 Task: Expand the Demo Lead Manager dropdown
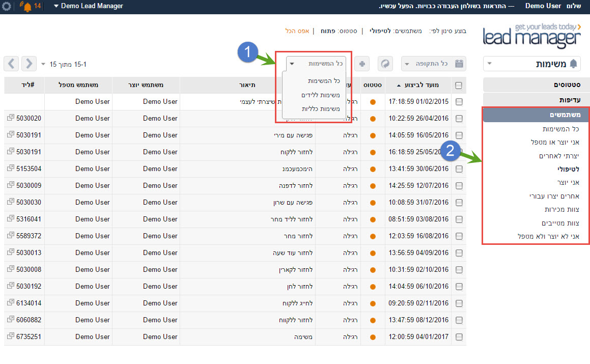[x=88, y=6]
